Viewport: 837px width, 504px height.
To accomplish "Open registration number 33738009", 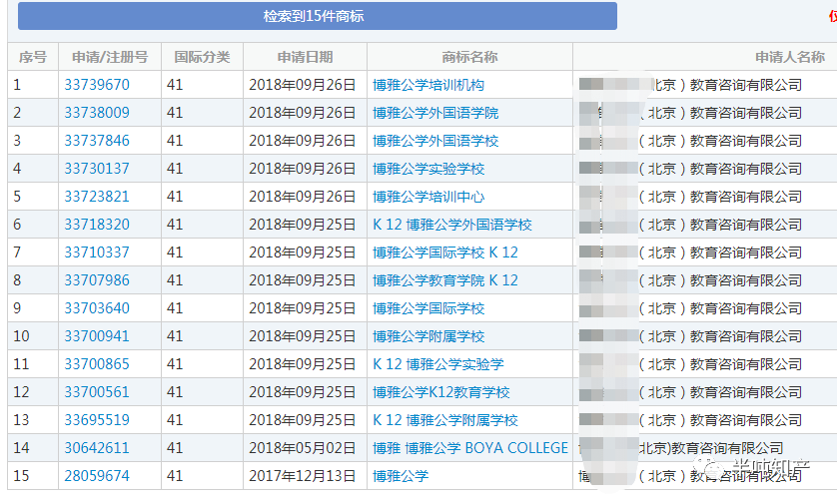I will tap(97, 113).
